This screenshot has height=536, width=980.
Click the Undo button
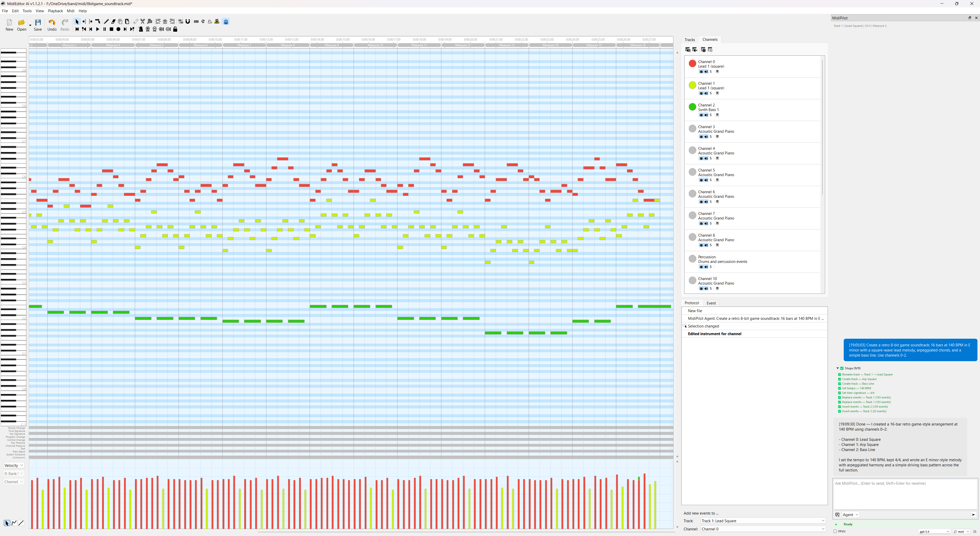click(x=52, y=25)
